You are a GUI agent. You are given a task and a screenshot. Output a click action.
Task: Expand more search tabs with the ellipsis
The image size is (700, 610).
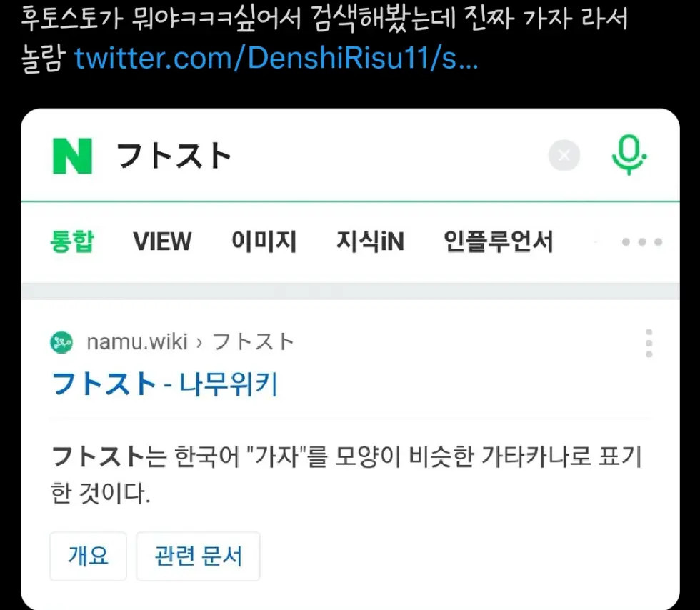click(x=642, y=241)
